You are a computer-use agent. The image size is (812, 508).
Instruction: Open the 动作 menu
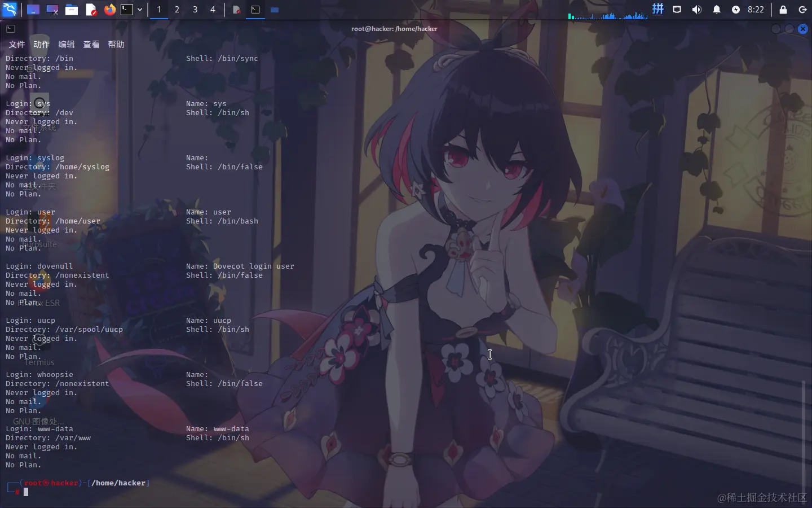coord(41,45)
